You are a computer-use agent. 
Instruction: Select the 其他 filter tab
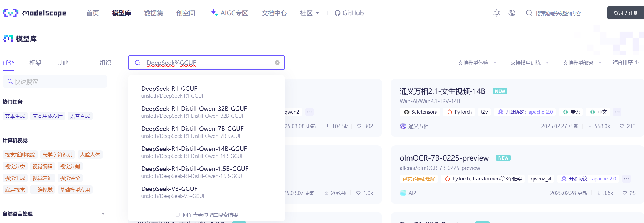(x=62, y=63)
